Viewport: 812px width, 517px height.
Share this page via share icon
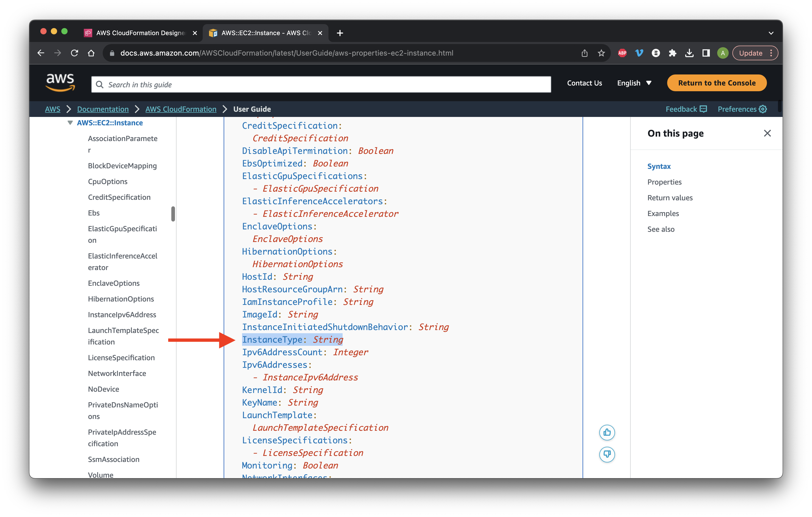tap(584, 53)
